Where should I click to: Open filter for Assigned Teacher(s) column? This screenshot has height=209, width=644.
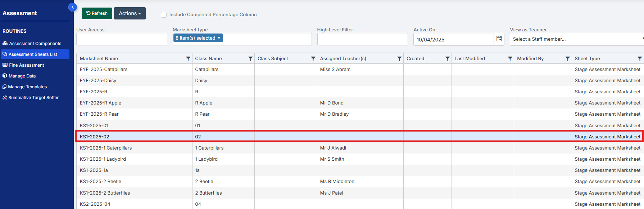coord(399,59)
